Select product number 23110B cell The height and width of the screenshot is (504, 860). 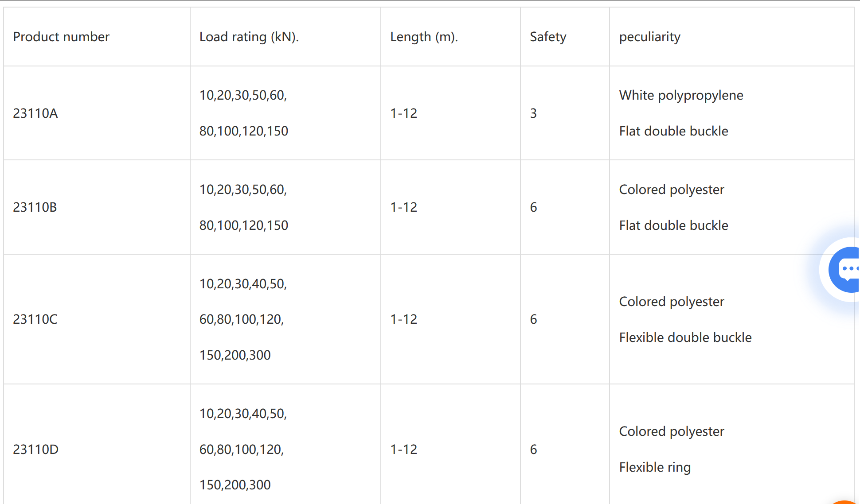tap(35, 207)
